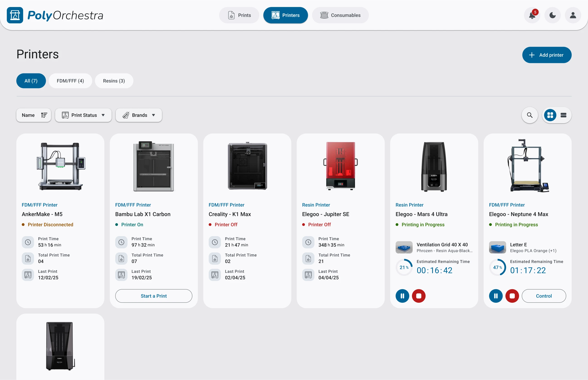Click Creality K1 Max Last Print icon
The image size is (588, 380).
(x=215, y=275)
